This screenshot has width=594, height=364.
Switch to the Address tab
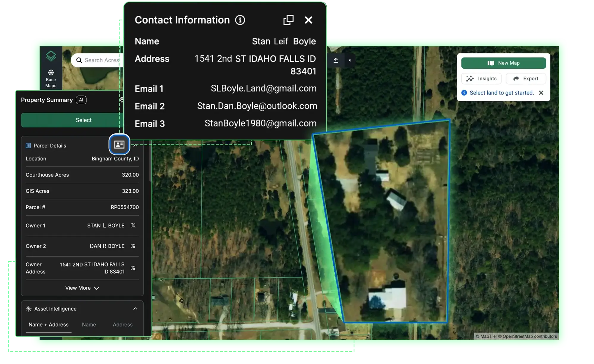(x=122, y=324)
